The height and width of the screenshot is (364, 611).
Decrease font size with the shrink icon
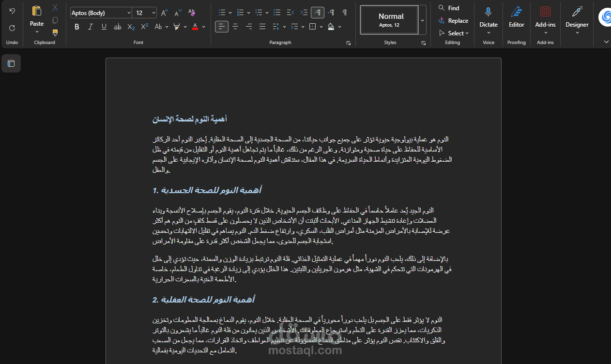point(178,13)
